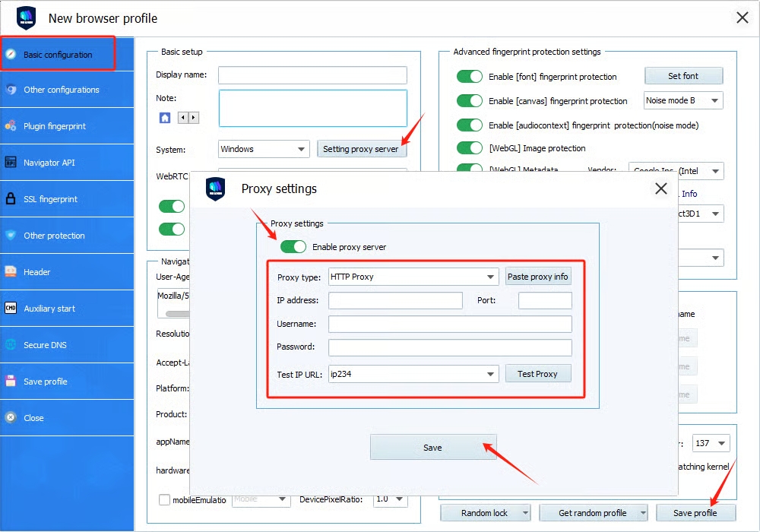
Task: Click the Auxiliary start CMD icon
Action: pyautogui.click(x=11, y=309)
